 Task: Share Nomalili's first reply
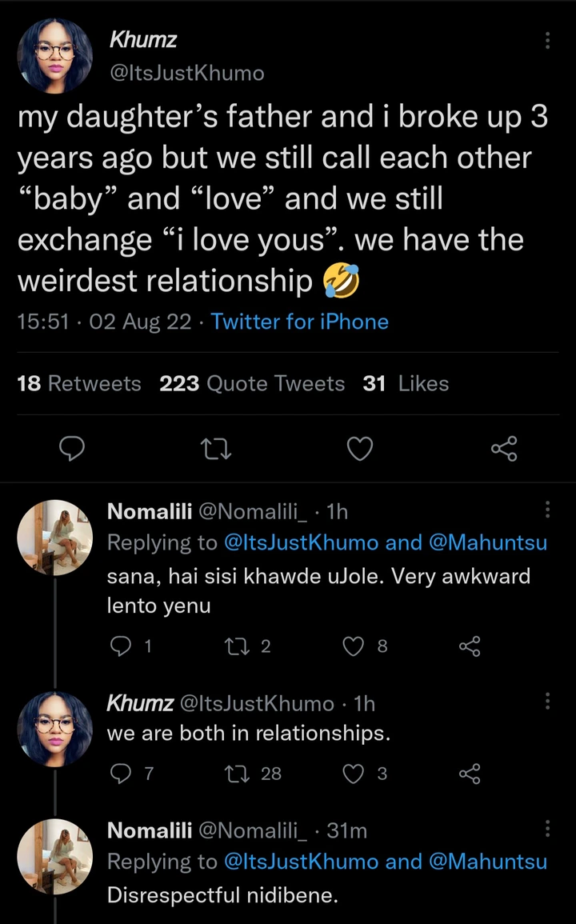coord(469,646)
